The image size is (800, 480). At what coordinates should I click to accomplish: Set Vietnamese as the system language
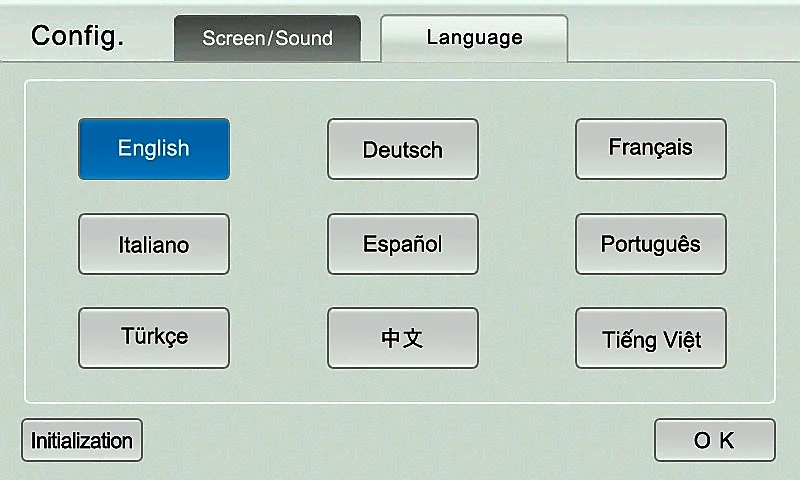click(x=651, y=338)
